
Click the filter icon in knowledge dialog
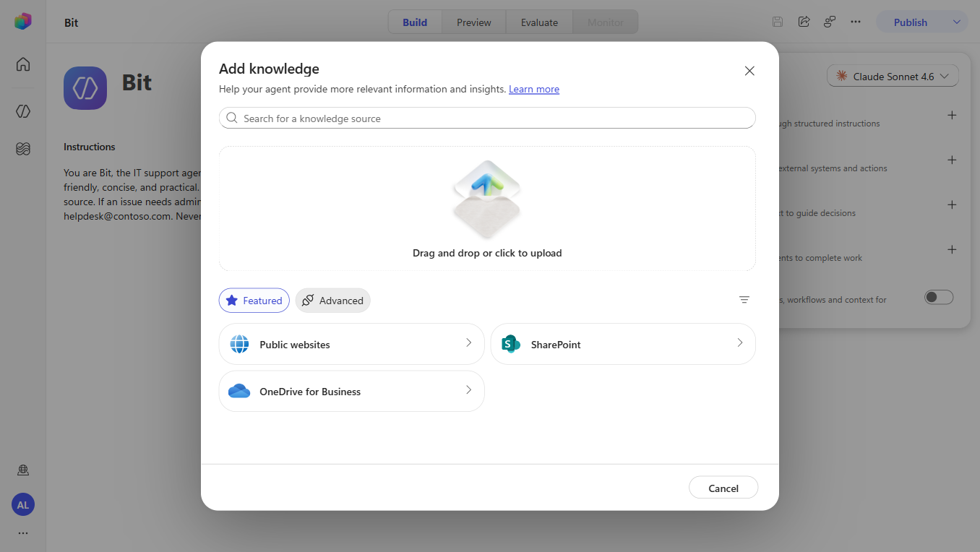tap(744, 300)
